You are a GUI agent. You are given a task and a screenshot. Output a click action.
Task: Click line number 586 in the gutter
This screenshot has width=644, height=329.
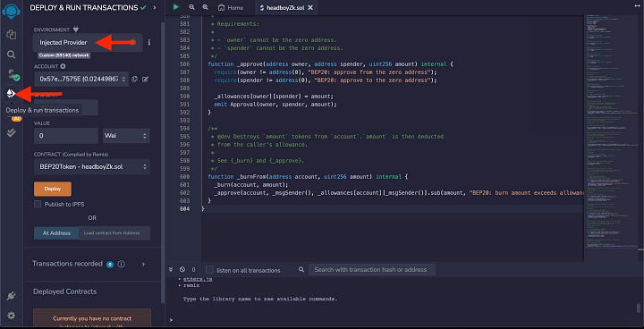[x=184, y=64]
